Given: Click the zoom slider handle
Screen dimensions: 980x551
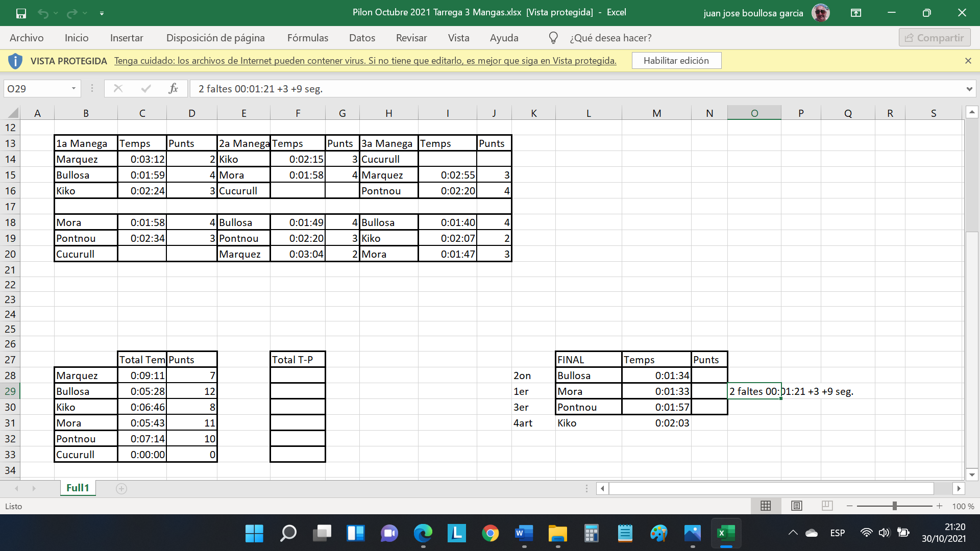Looking at the screenshot, I should [894, 506].
